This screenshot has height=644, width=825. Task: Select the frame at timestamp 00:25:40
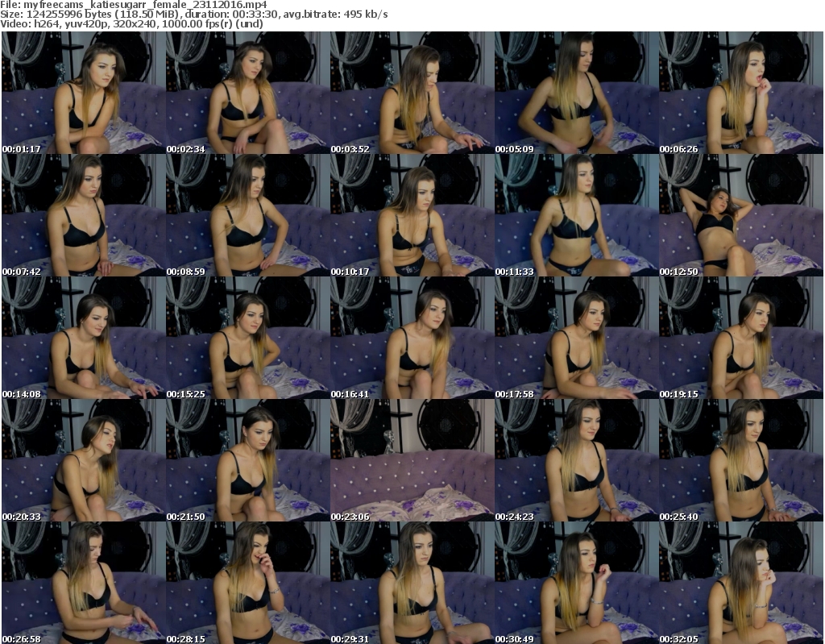(741, 460)
